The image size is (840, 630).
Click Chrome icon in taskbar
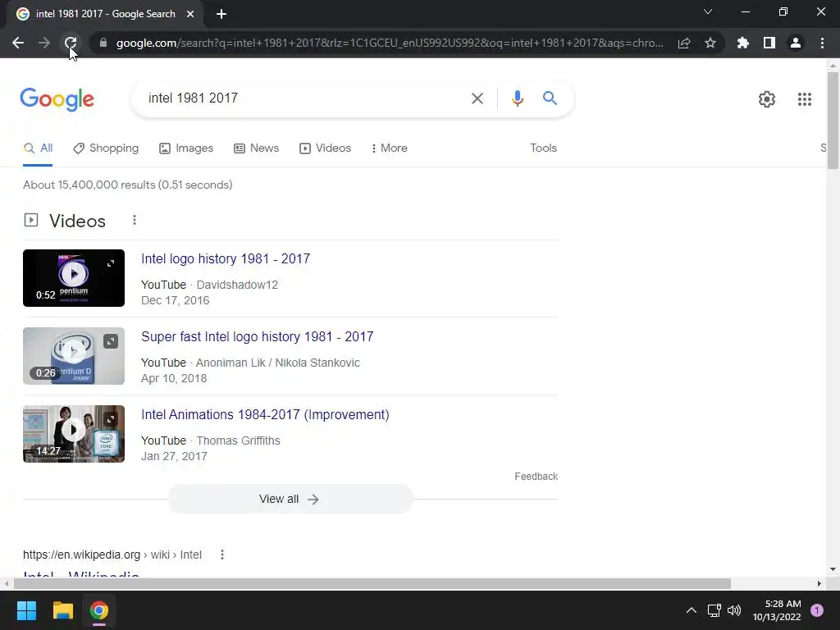tap(99, 610)
